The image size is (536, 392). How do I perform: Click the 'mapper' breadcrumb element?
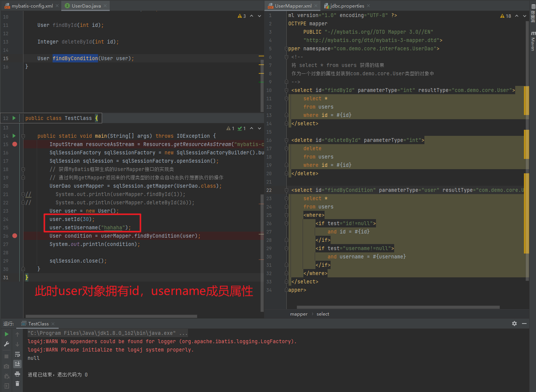[x=298, y=314]
